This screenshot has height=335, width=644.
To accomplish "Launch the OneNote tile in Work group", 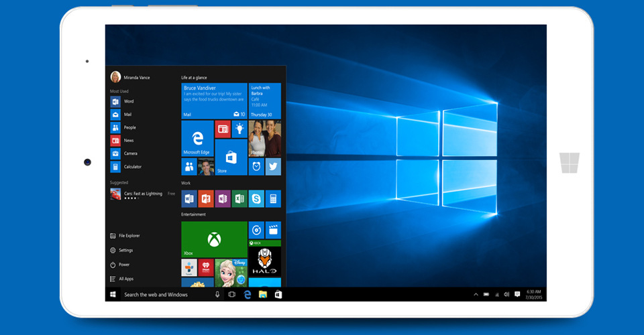I will (223, 199).
